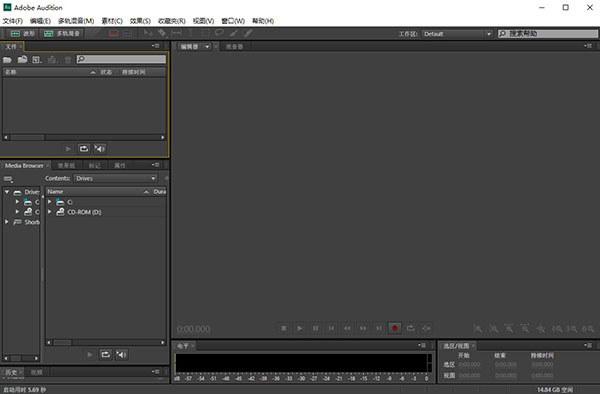600x394 pixels.
Task: Click the Fast Forward transport button
Action: point(363,328)
